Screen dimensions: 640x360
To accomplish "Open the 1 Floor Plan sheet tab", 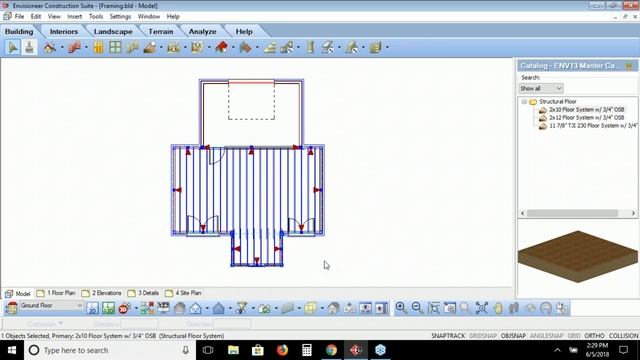I will [x=56, y=293].
